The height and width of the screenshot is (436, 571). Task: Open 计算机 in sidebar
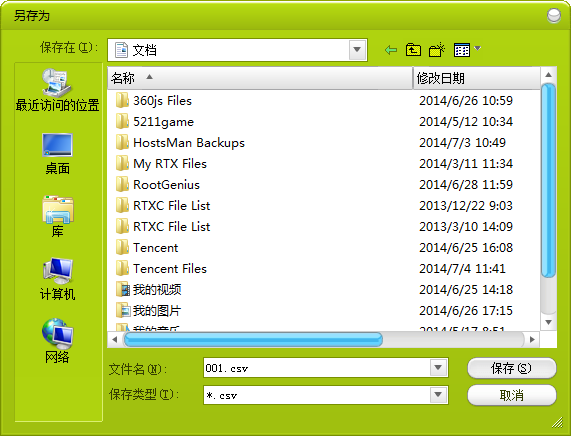pos(58,279)
